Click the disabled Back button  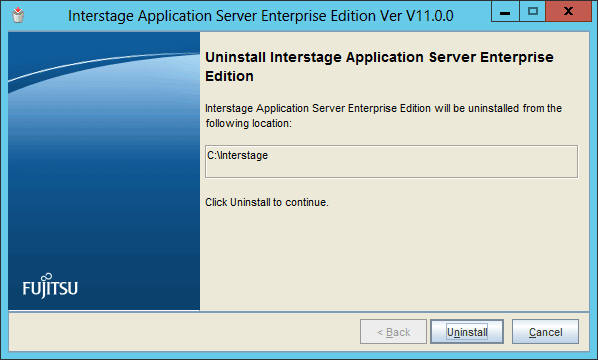tap(393, 332)
